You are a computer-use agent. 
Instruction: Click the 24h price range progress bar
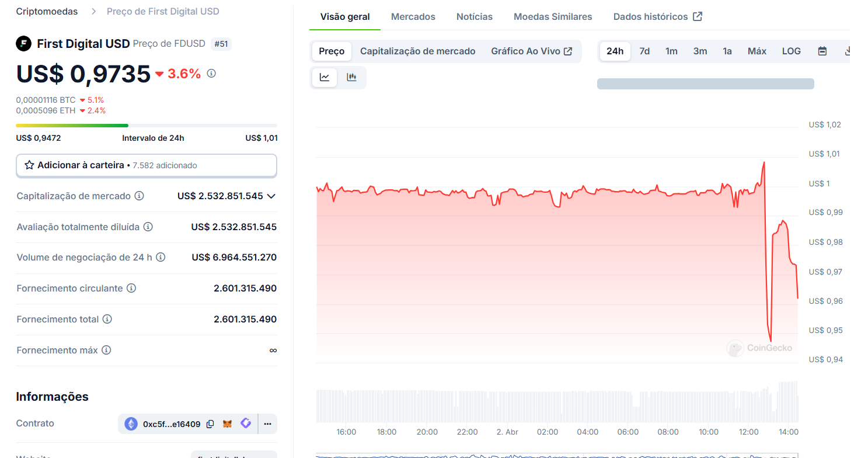[x=147, y=126]
